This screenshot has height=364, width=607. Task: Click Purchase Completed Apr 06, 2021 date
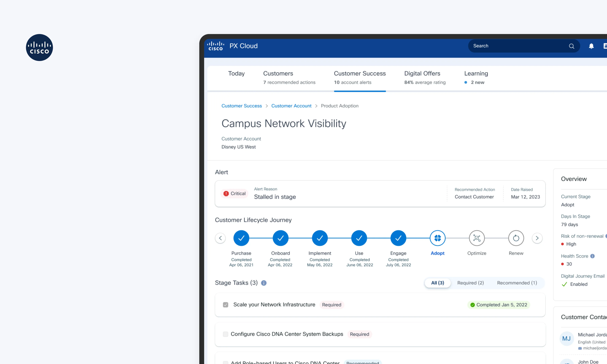[241, 265]
